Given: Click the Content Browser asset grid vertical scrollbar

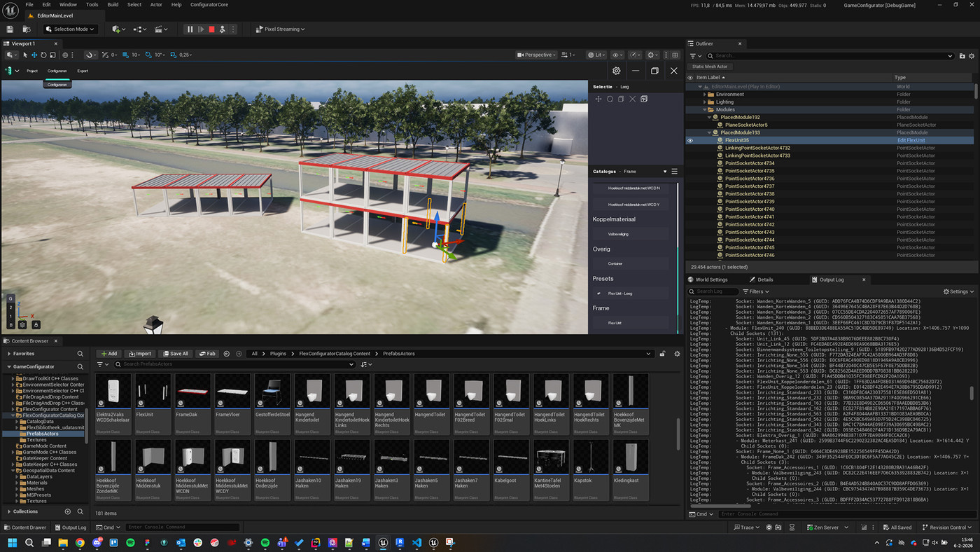Looking at the screenshot, I should click(x=677, y=434).
